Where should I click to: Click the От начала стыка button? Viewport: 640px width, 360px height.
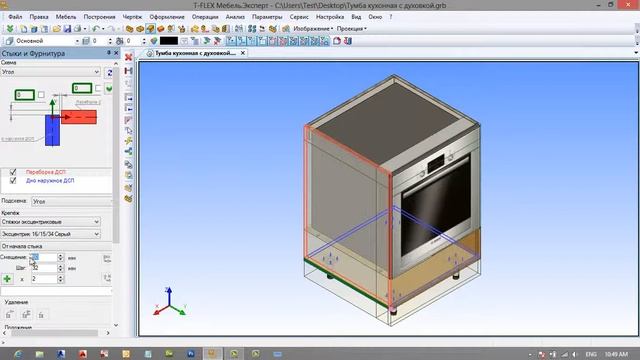click(x=56, y=246)
